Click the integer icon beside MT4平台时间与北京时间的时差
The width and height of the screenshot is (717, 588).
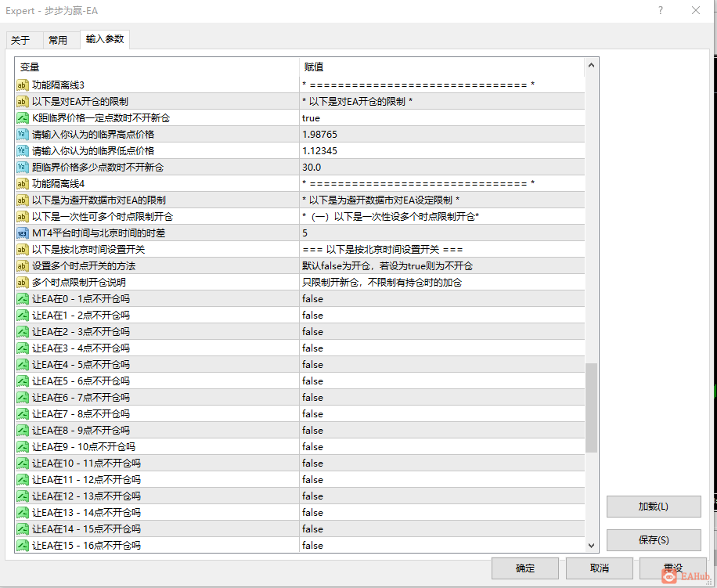(x=23, y=233)
